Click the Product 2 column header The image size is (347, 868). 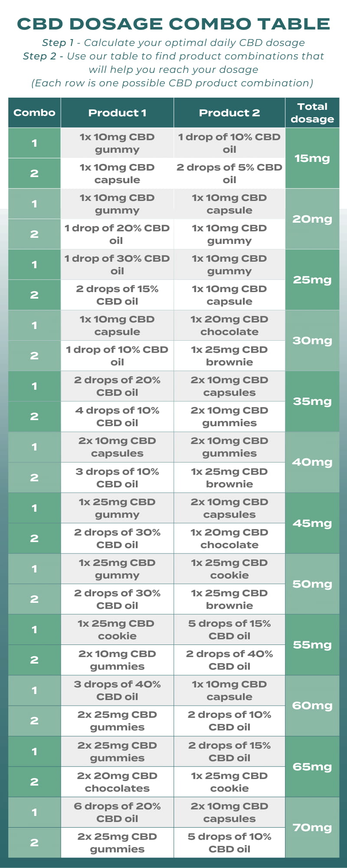229,113
